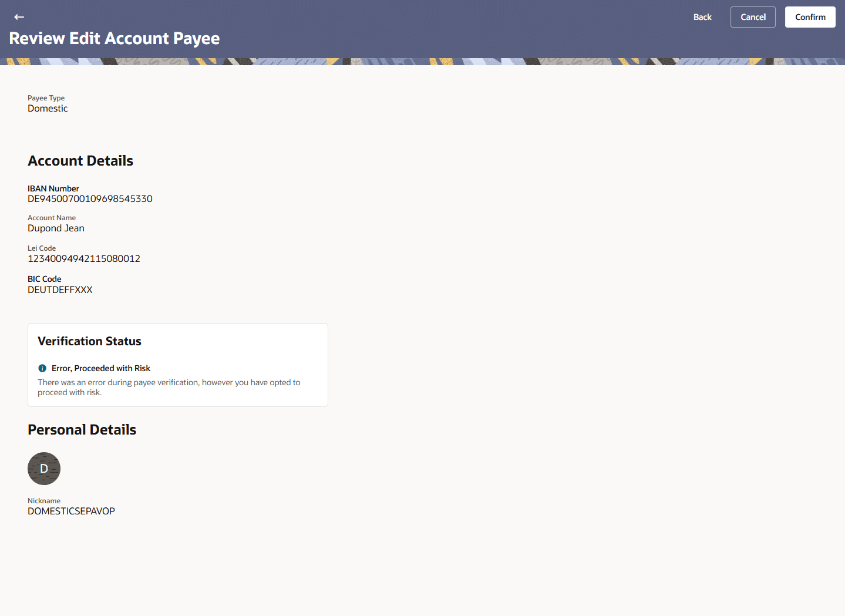Select the Review Edit Account Payee title
Screen dimensions: 845x616
[x=115, y=39]
